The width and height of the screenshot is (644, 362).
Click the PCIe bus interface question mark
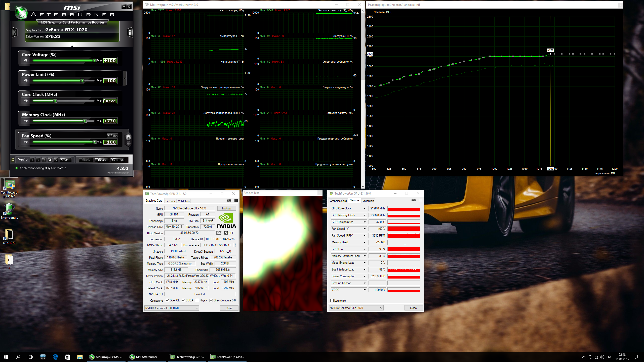point(235,245)
